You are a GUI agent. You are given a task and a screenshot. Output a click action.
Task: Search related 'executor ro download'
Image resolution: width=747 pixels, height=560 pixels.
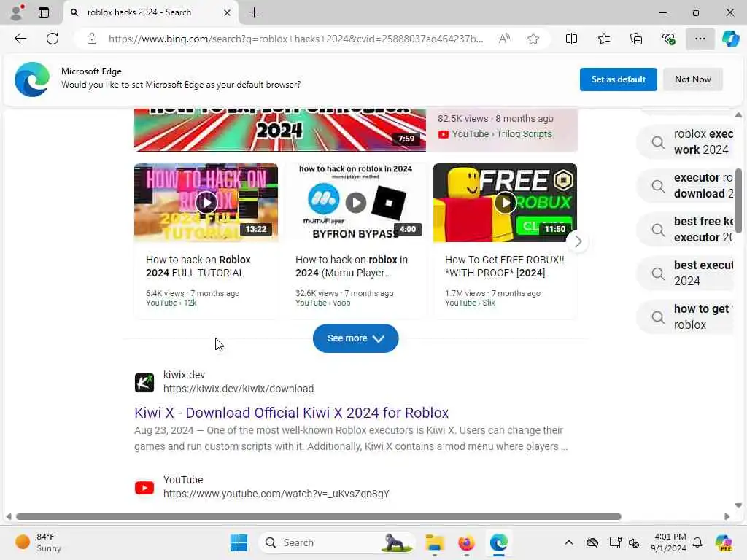pyautogui.click(x=686, y=186)
